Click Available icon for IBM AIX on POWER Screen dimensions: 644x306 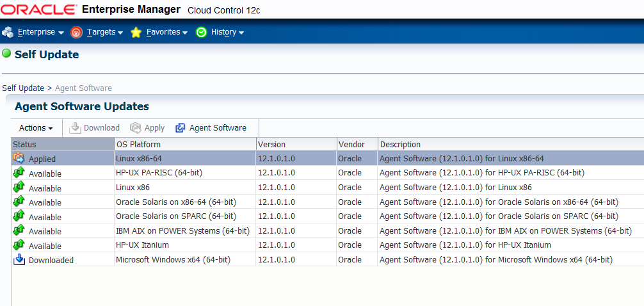pyautogui.click(x=19, y=230)
